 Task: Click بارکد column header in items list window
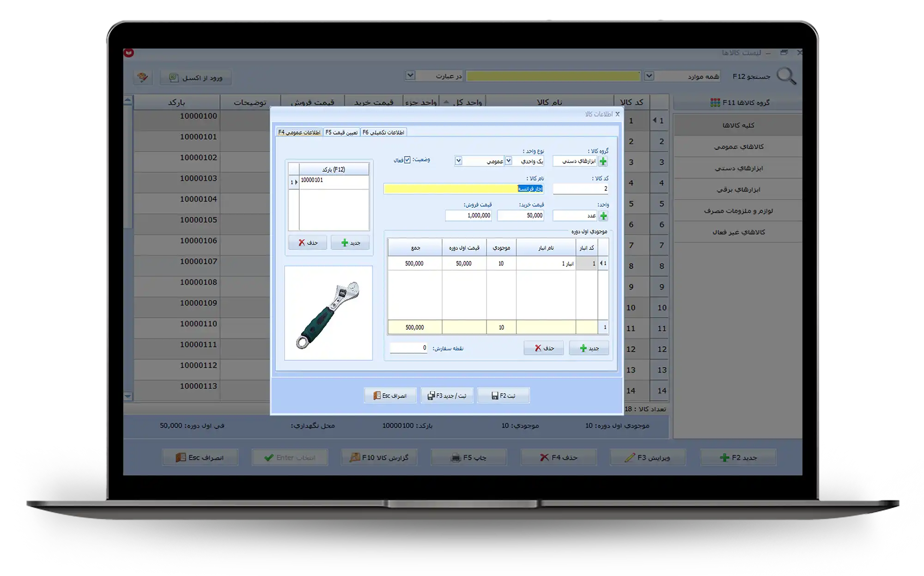[176, 102]
